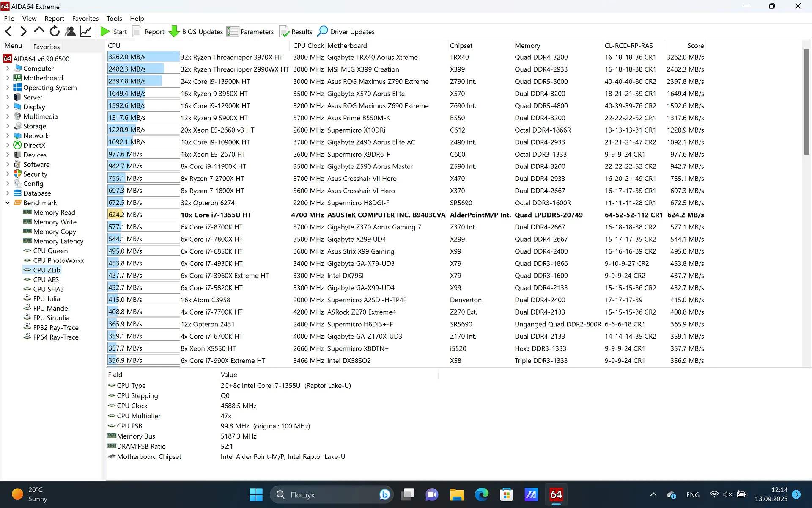The image size is (812, 508).
Task: Click the BIOS Updates download icon
Action: coord(174,31)
